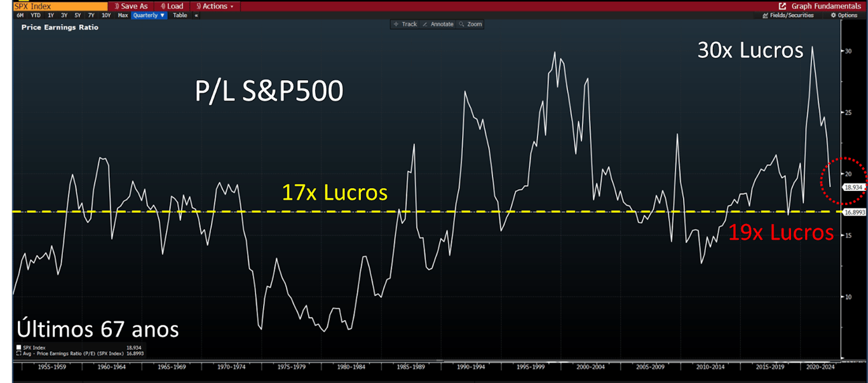Click the 1985-1989 axis label
This screenshot has height=383, width=868.
tap(412, 367)
